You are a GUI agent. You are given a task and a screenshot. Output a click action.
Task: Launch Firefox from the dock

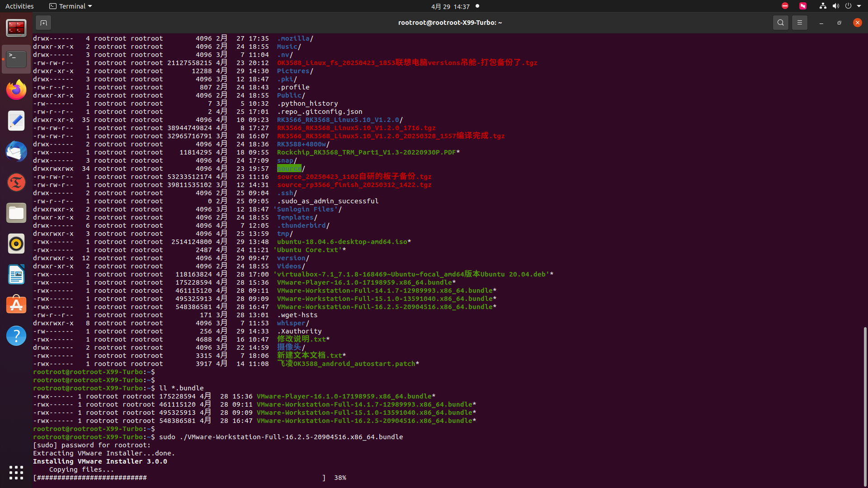click(x=16, y=90)
